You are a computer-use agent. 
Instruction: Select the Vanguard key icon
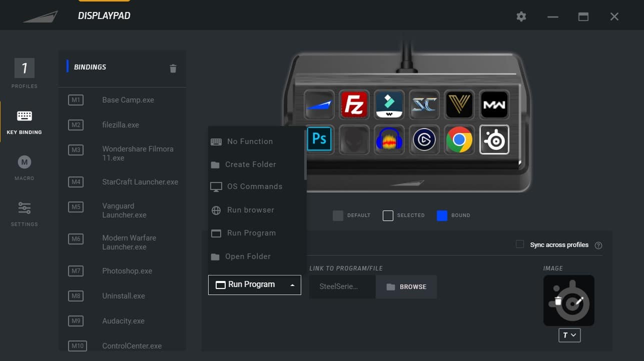[459, 104]
